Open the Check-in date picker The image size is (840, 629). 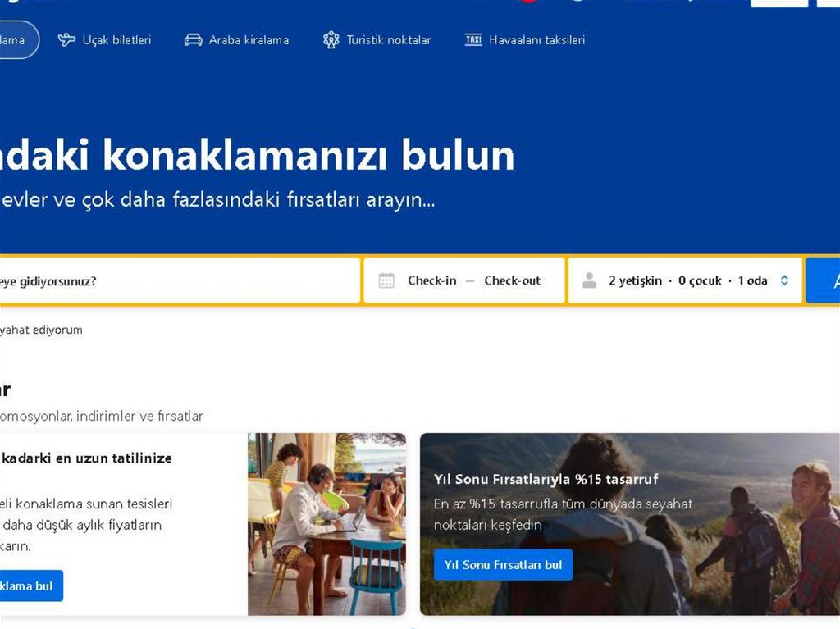[x=431, y=280]
